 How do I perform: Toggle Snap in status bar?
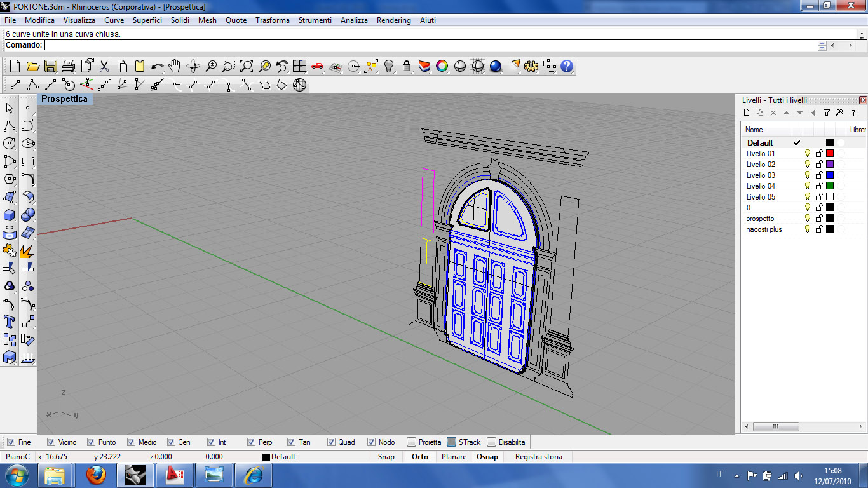point(386,457)
